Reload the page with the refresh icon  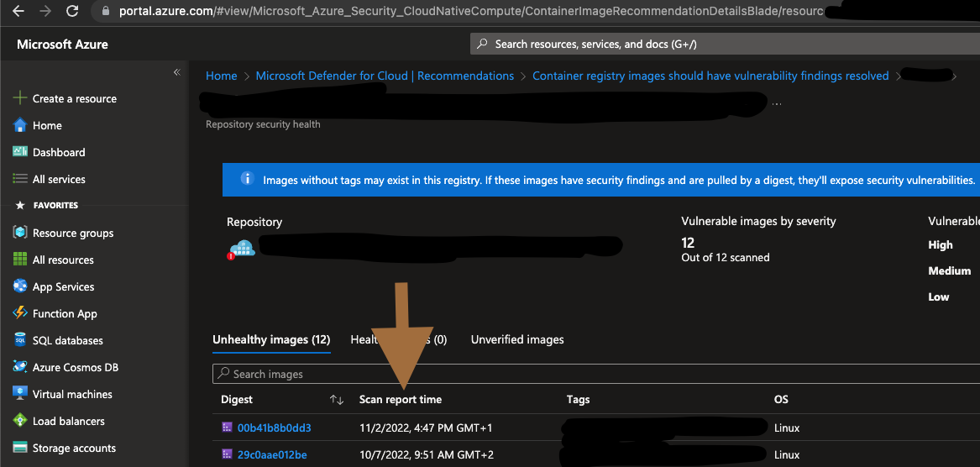pyautogui.click(x=72, y=11)
